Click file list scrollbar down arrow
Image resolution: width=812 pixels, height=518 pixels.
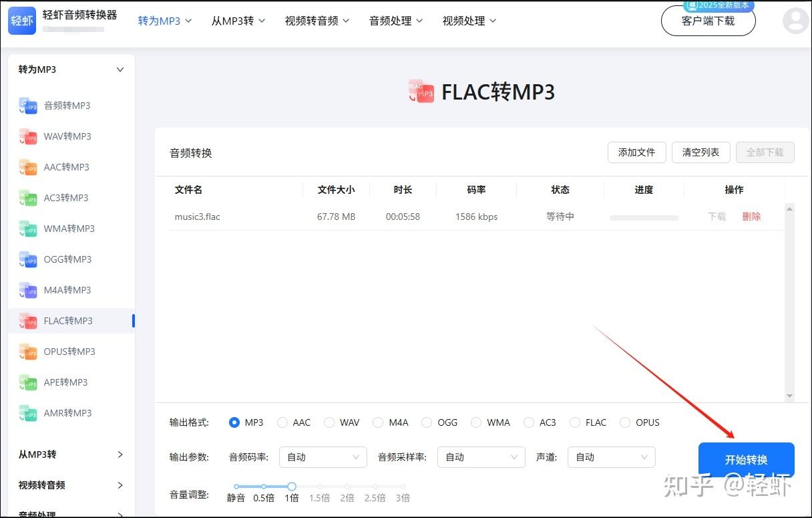790,396
